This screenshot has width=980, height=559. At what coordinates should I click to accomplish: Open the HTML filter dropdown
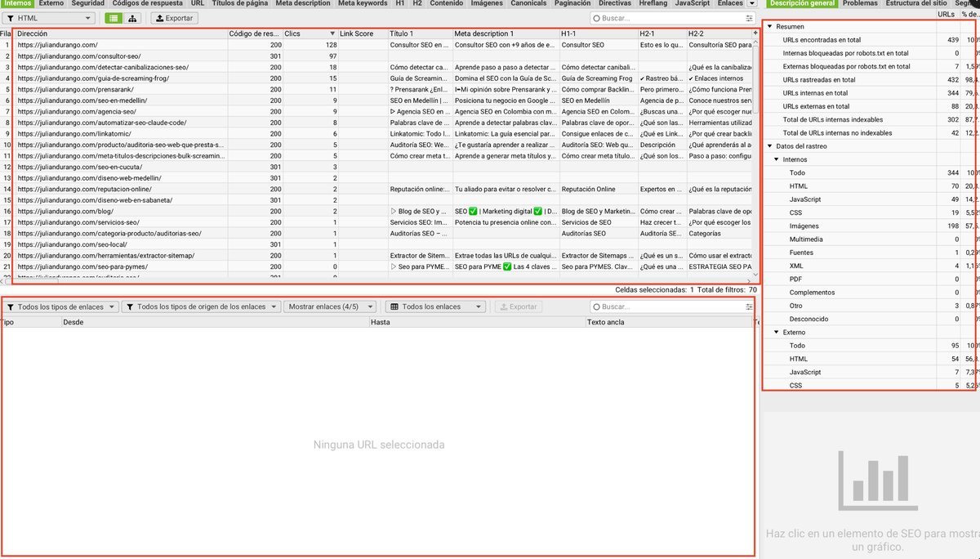(x=49, y=18)
